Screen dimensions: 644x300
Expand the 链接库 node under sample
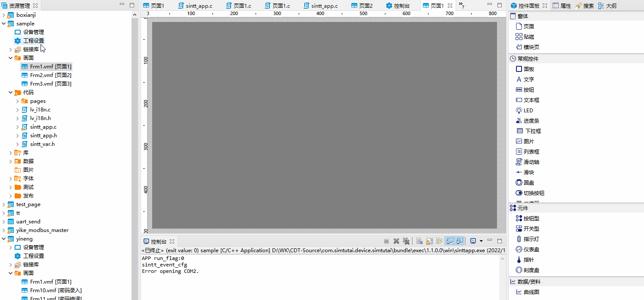click(x=11, y=49)
